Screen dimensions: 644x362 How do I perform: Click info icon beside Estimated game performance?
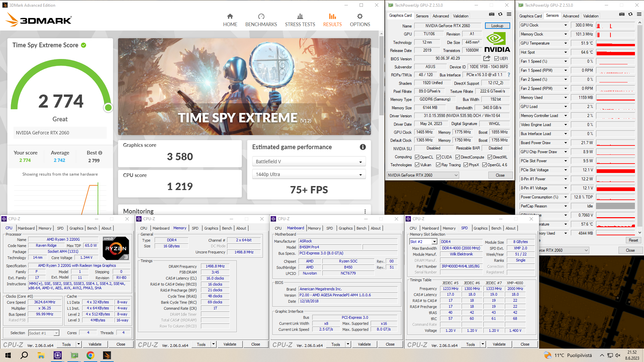click(363, 147)
